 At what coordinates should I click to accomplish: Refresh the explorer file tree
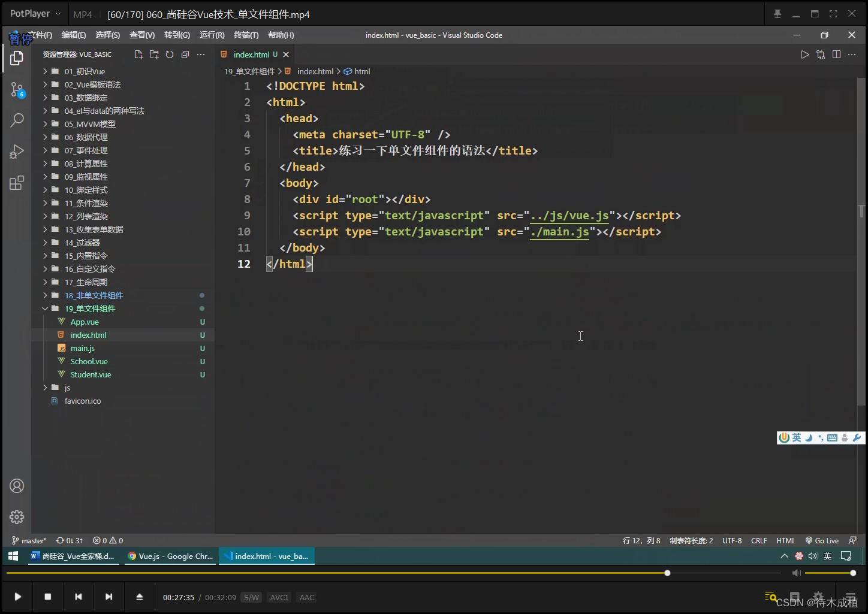pos(170,55)
